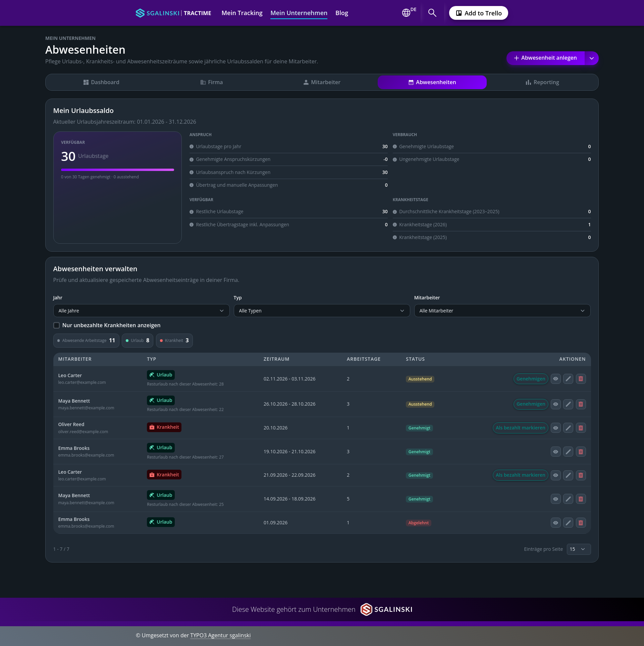Viewport: 644px width, 646px height.
Task: Expand the arrow next to Abwesenheit anlegen
Action: 592,58
